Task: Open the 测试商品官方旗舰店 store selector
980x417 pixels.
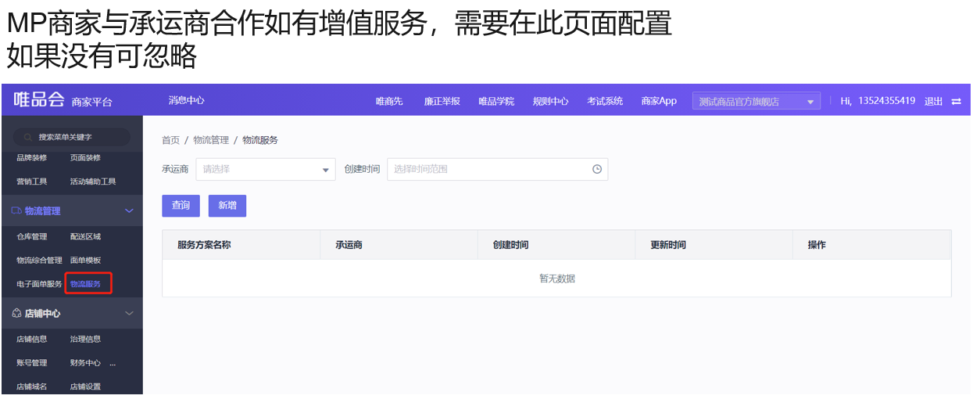Action: (x=756, y=102)
